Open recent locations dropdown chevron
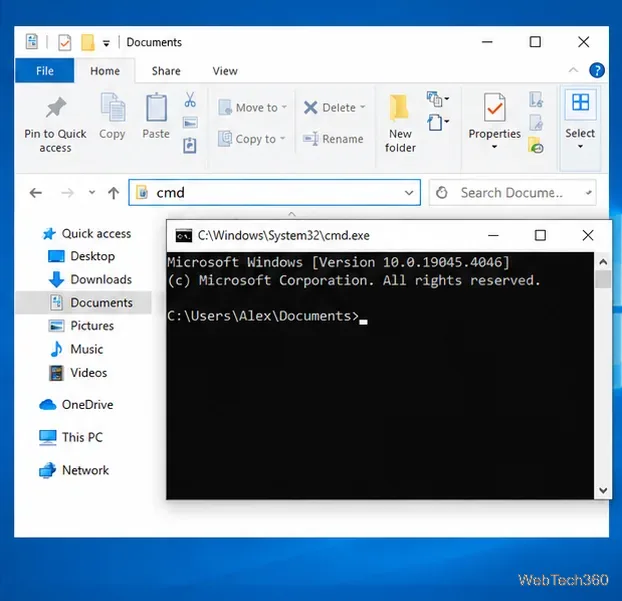The image size is (622, 601). tap(92, 193)
